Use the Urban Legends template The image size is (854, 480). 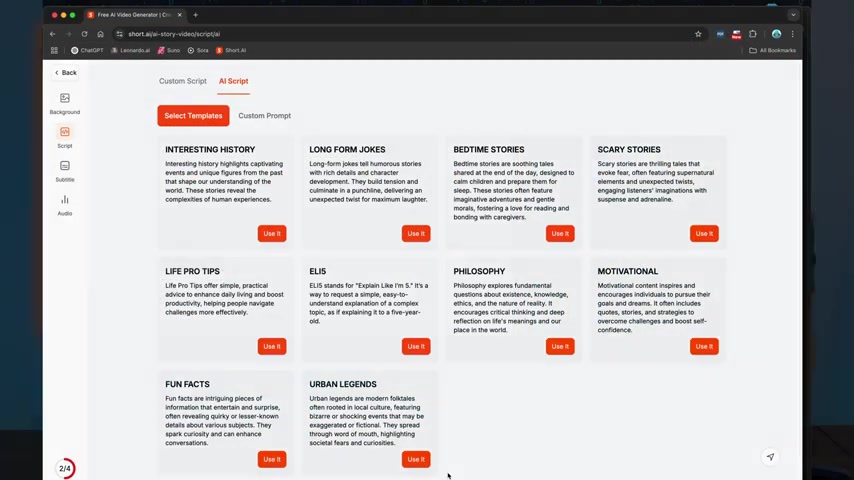pos(416,459)
